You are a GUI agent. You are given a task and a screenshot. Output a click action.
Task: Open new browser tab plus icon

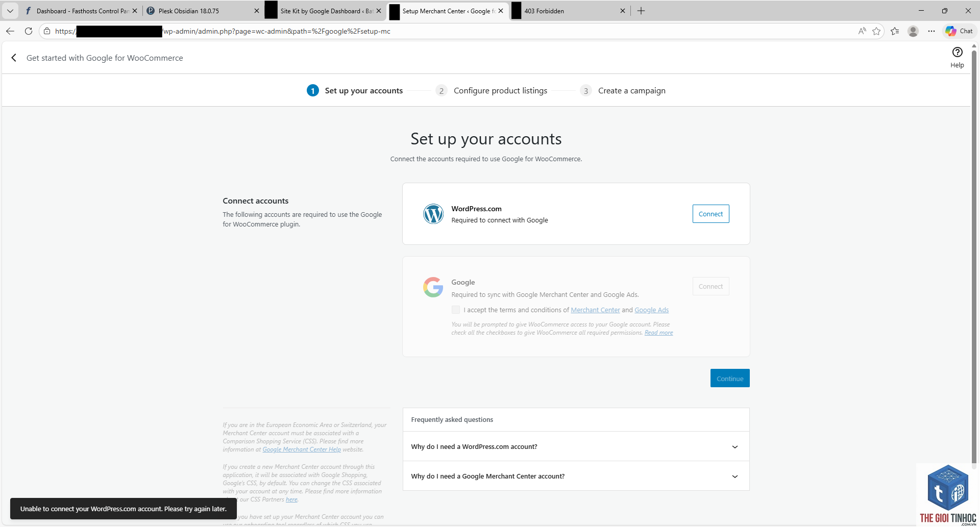coord(641,11)
